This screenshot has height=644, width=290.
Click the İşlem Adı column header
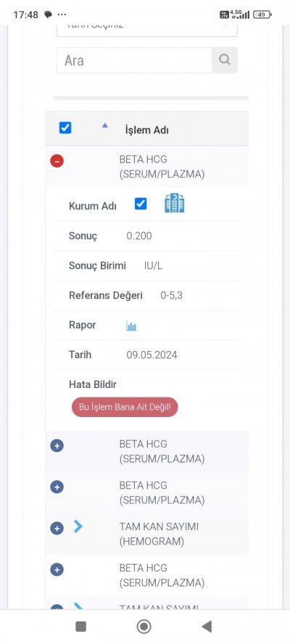point(146,131)
